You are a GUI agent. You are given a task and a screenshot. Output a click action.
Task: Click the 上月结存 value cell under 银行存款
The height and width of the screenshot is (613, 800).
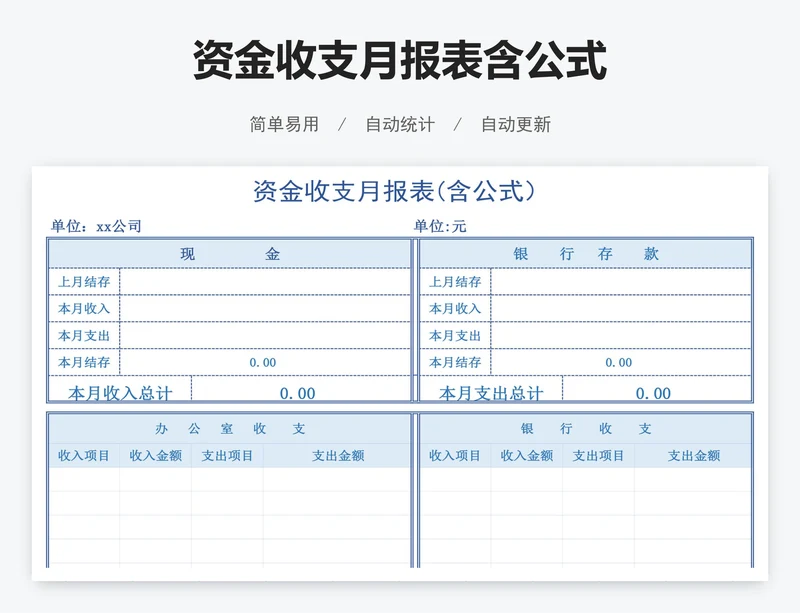coord(621,281)
